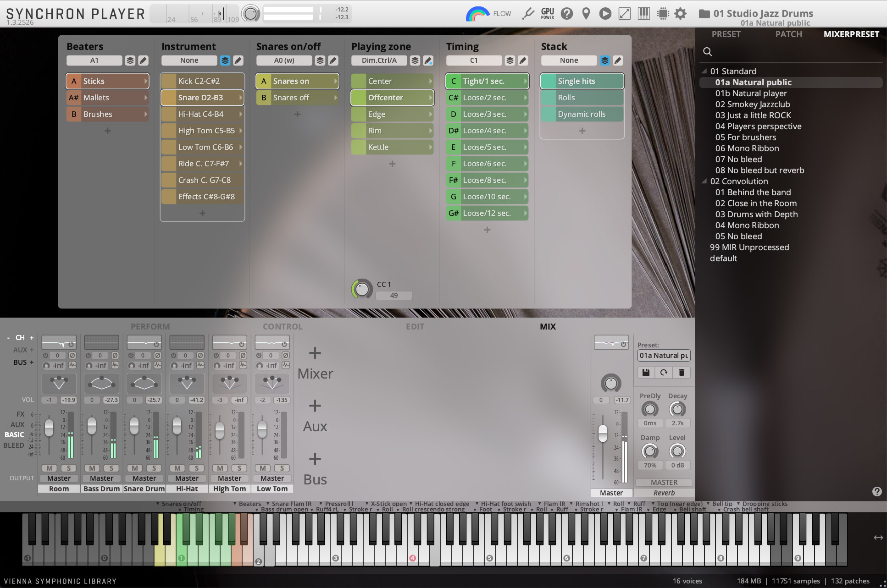Screen dimensions: 887x588
Task: Click the wrench tool icon in header
Action: (x=528, y=14)
